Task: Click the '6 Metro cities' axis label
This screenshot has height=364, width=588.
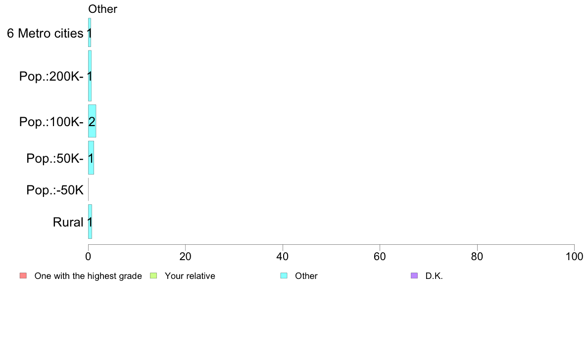Action: click(45, 33)
